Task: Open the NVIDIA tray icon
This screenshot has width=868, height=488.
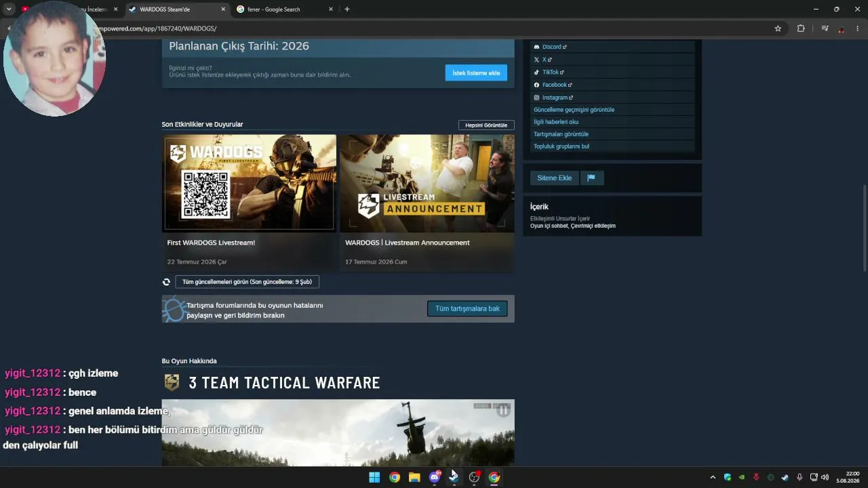Action: pos(742,477)
